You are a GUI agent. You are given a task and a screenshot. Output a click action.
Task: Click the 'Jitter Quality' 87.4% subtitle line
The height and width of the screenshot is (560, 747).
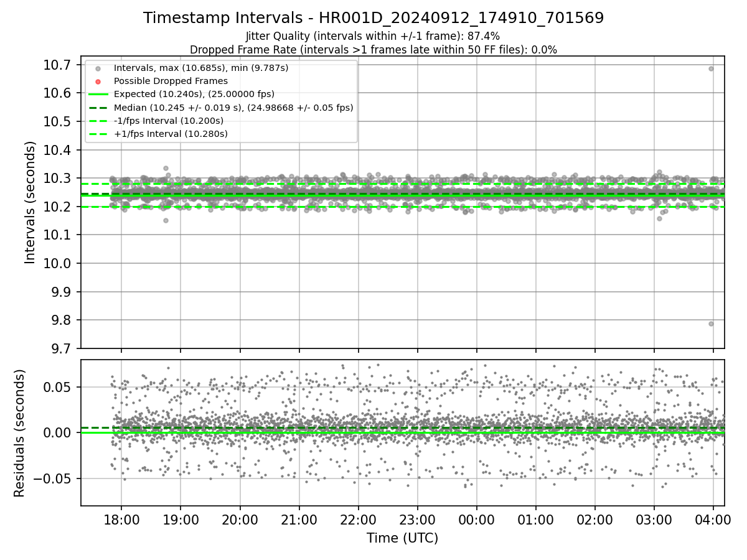[x=374, y=36]
